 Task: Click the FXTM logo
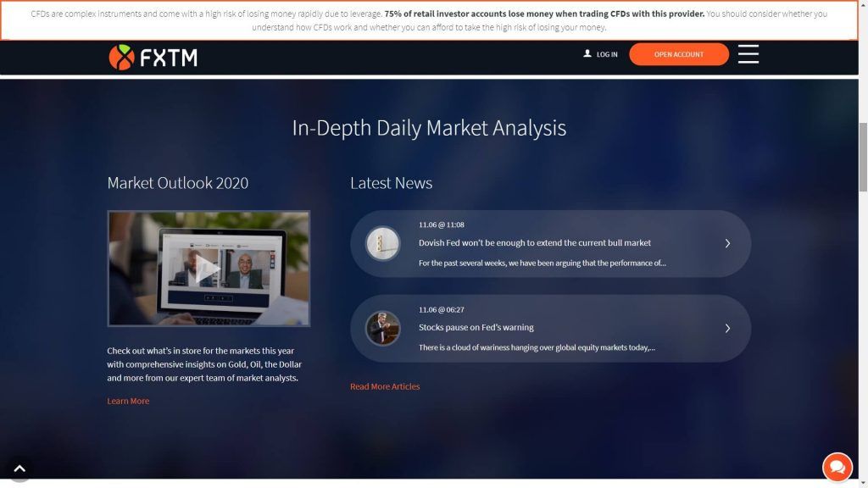click(153, 57)
